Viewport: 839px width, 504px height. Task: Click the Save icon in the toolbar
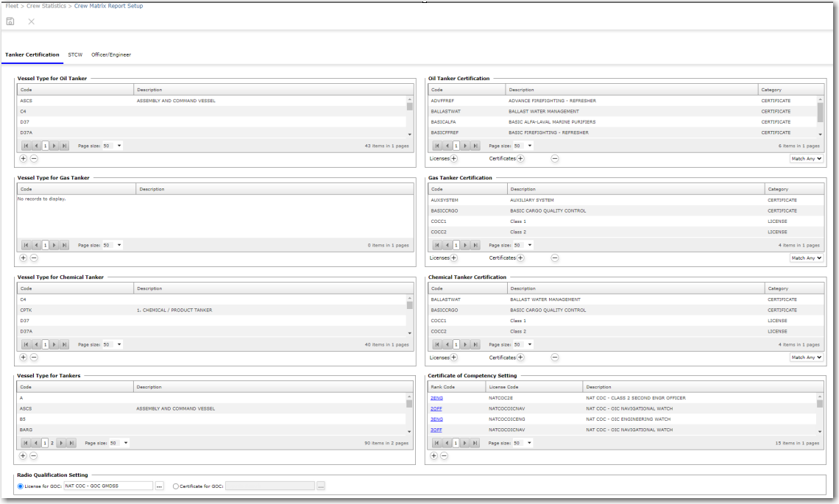point(10,21)
